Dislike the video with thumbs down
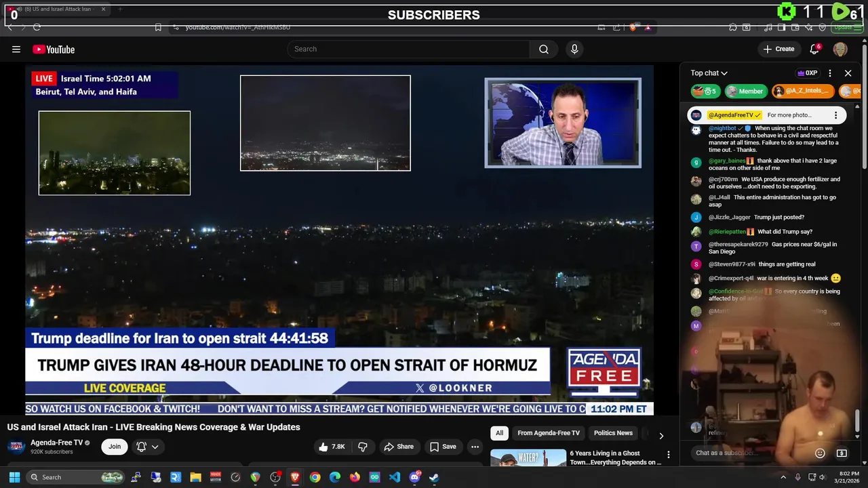Screen dimensions: 868x488 363,447
